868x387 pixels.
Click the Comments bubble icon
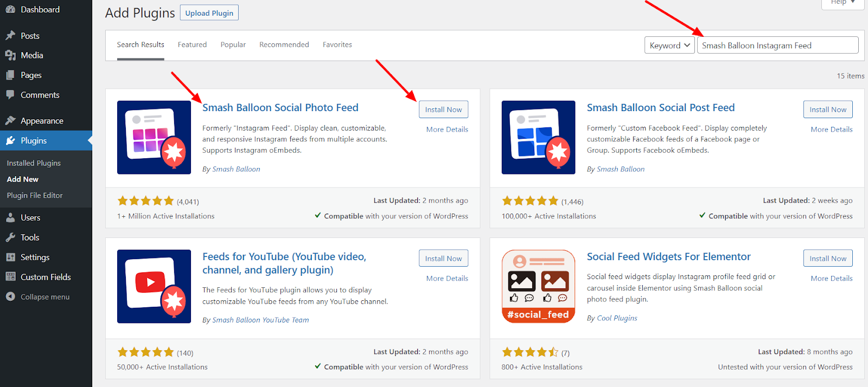click(x=10, y=95)
